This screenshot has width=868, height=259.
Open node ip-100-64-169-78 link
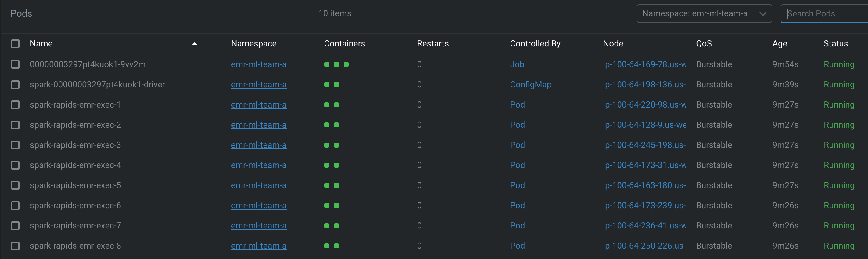click(x=645, y=64)
